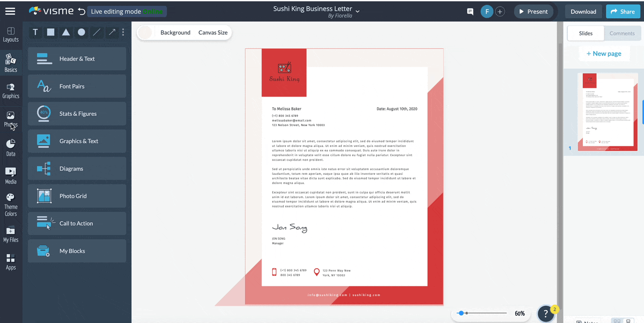This screenshot has height=323, width=644.
Task: Open the hamburger main menu
Action: 10,11
